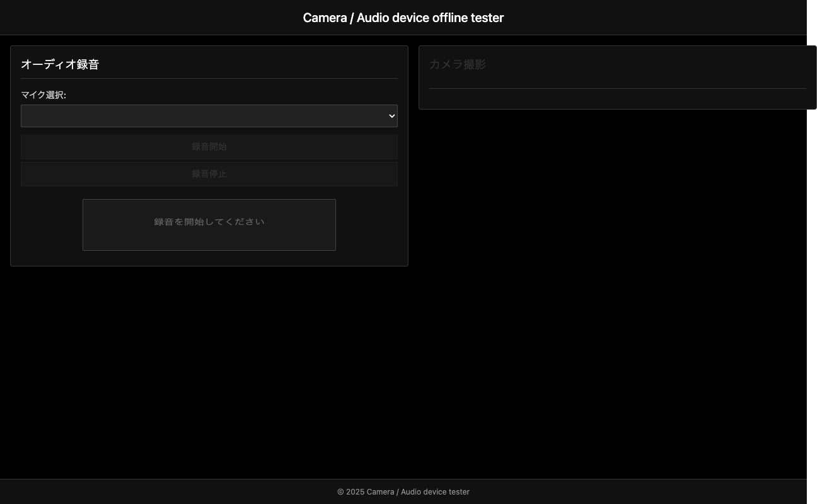Click "Audio device tester" in the footer
Screen dimensions: 827x504
(435, 492)
